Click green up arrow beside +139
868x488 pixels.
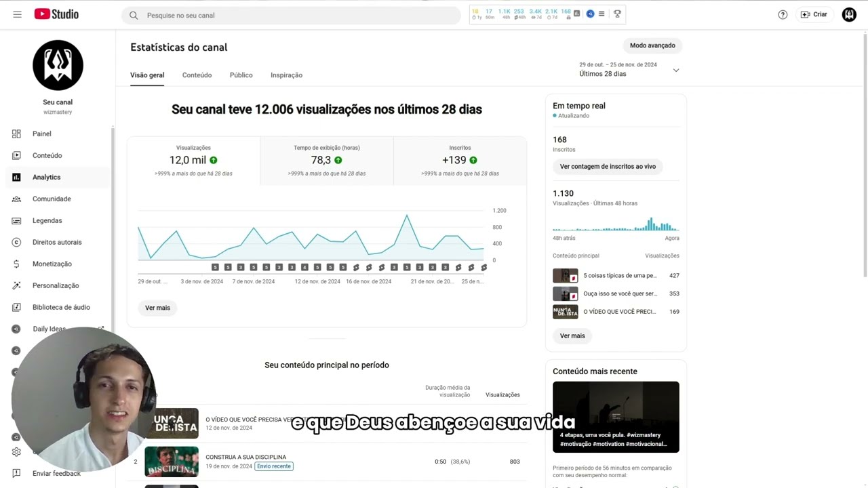473,160
